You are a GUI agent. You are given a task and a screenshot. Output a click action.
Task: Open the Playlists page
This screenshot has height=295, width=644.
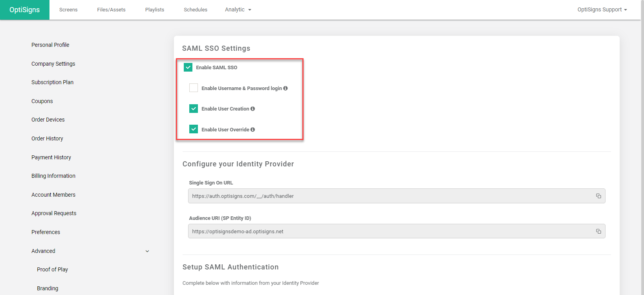click(155, 10)
